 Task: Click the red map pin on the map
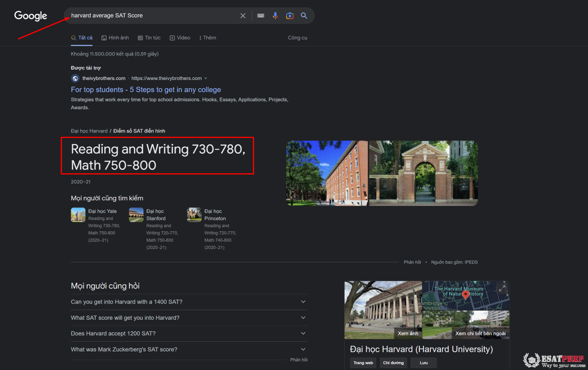pos(466,295)
